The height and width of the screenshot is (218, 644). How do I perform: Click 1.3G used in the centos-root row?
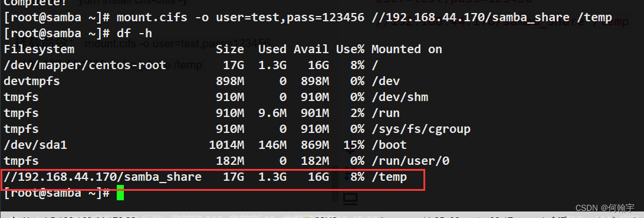click(x=272, y=65)
